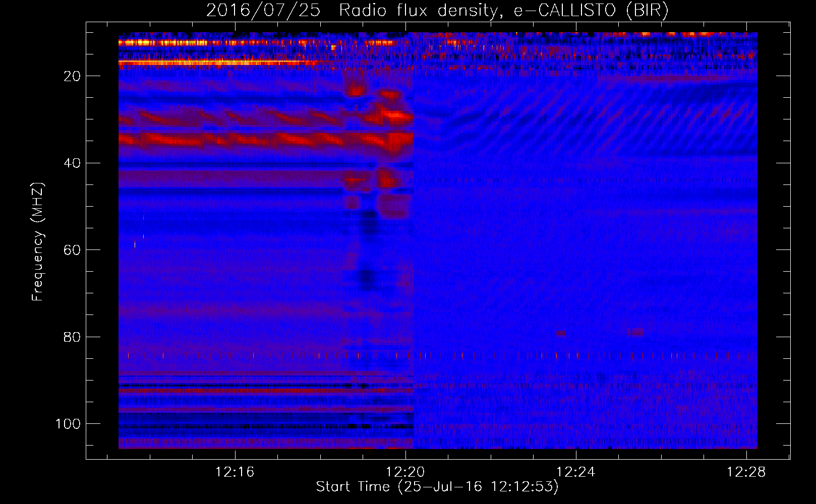This screenshot has height=504, width=816.
Task: Click the 80 MHz frequency tick label
Action: pos(73,337)
